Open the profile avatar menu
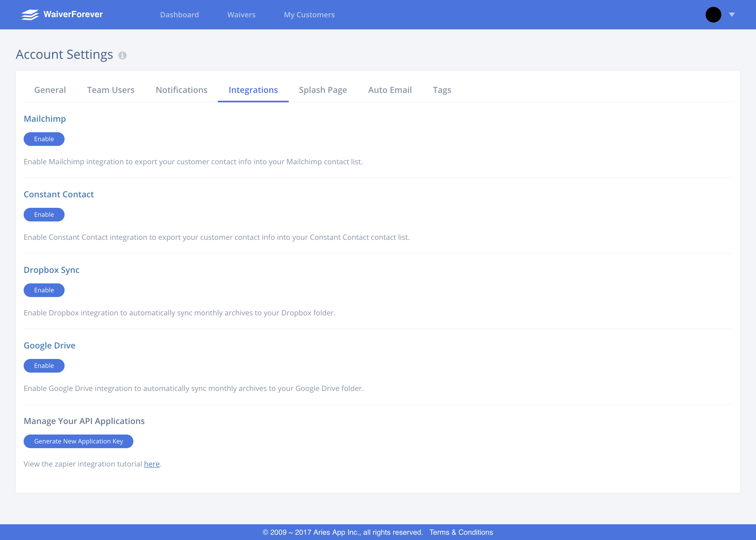This screenshot has width=756, height=540. tap(713, 15)
